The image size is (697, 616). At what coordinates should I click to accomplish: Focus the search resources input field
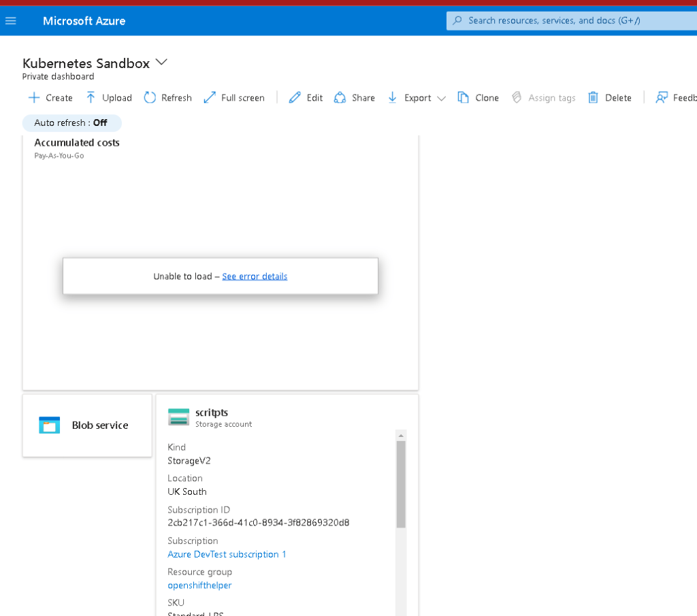572,20
